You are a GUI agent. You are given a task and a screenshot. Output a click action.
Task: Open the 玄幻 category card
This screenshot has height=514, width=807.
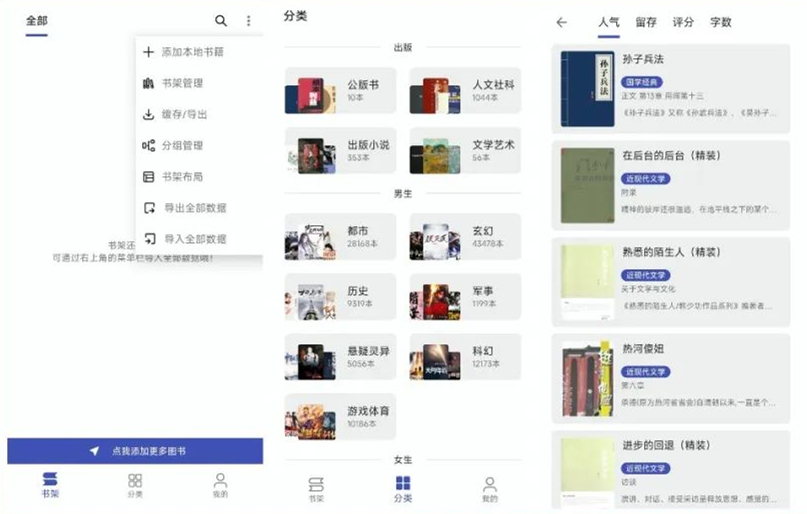pyautogui.click(x=465, y=237)
